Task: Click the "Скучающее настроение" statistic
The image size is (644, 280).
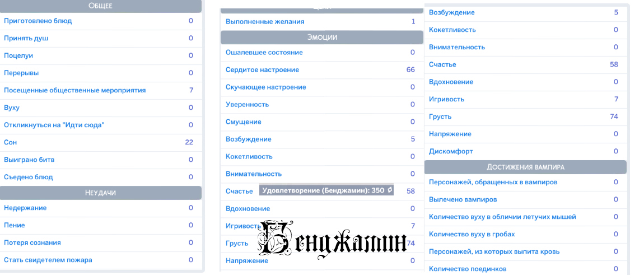Action: pos(321,87)
